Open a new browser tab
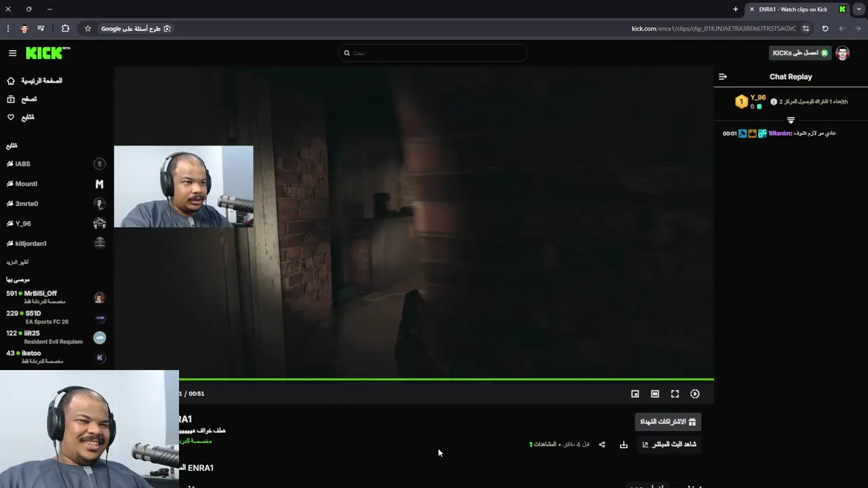Screen dimensions: 868x488 736,9
